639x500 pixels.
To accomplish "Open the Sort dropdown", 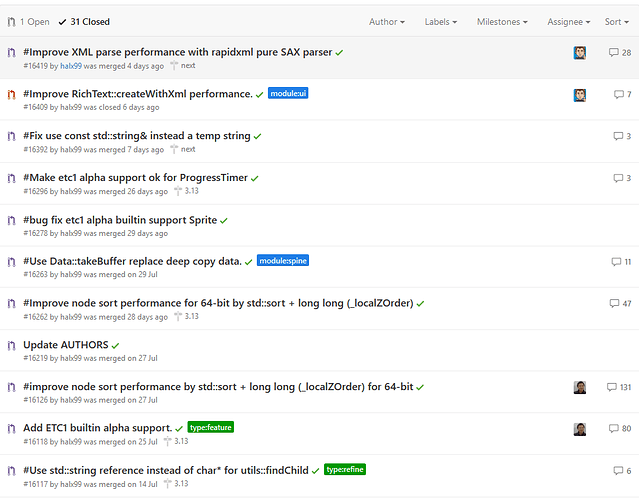I will (617, 21).
